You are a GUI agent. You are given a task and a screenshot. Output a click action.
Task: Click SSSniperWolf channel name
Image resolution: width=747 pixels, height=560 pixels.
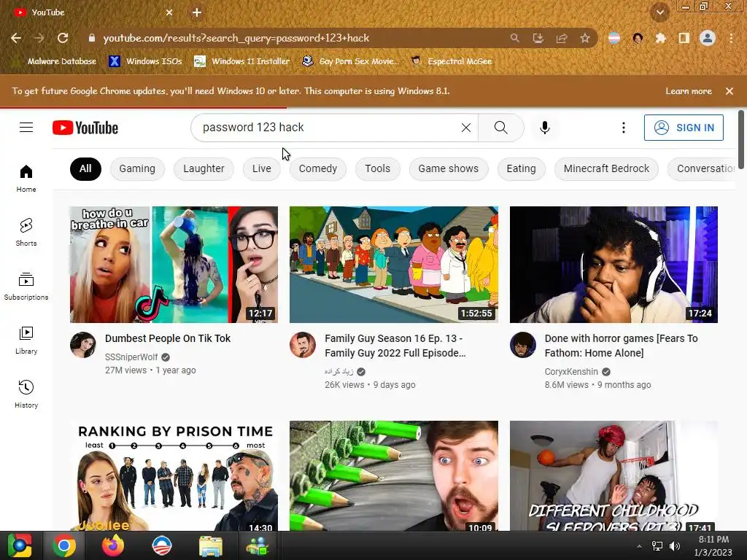pos(131,357)
